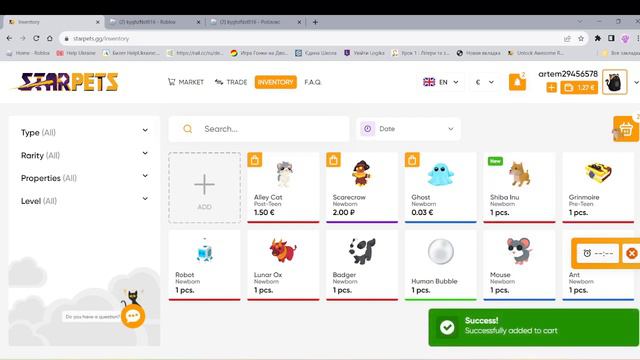Viewport: 640px width, 360px height.
Task: Select the Mouse pet card
Action: coord(520,265)
